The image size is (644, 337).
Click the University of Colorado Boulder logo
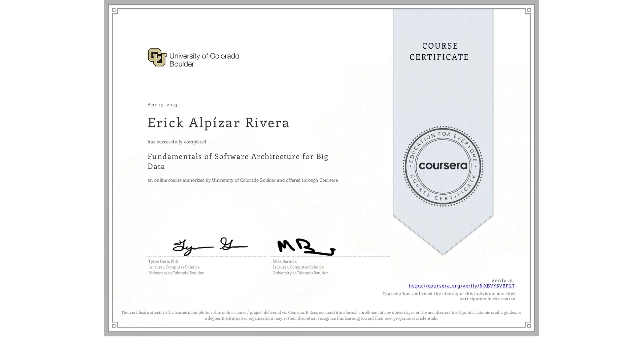(193, 57)
